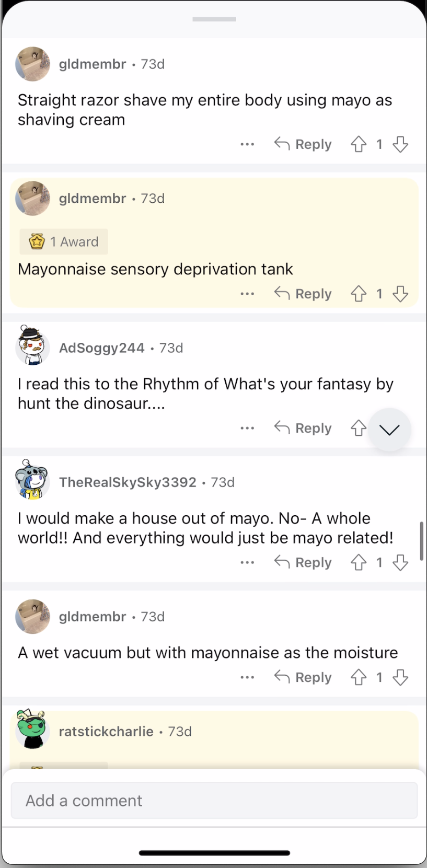Viewport: 427px width, 868px height.
Task: Open the 1 Award badge on gldmembr's comment
Action: pyautogui.click(x=64, y=241)
